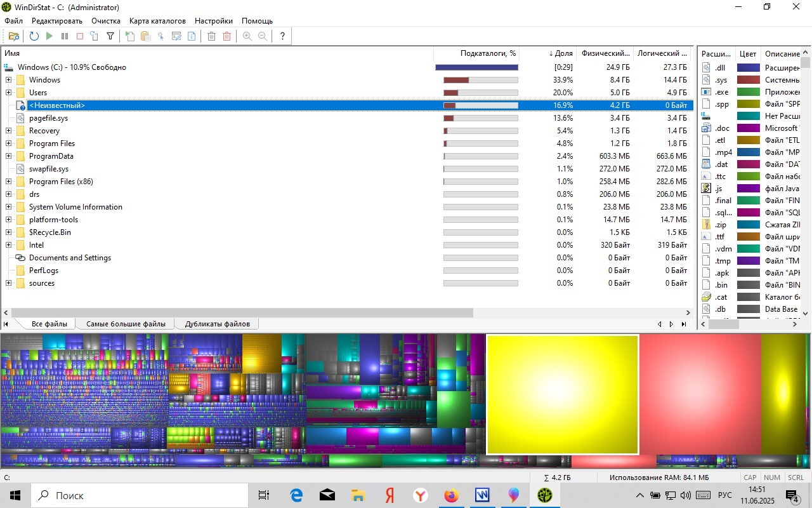
Task: Click the Имя column header
Action: coord(13,53)
